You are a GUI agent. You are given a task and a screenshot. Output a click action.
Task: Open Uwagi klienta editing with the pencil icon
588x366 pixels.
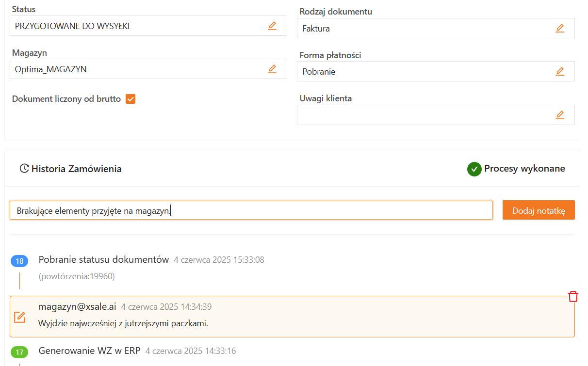pyautogui.click(x=560, y=115)
